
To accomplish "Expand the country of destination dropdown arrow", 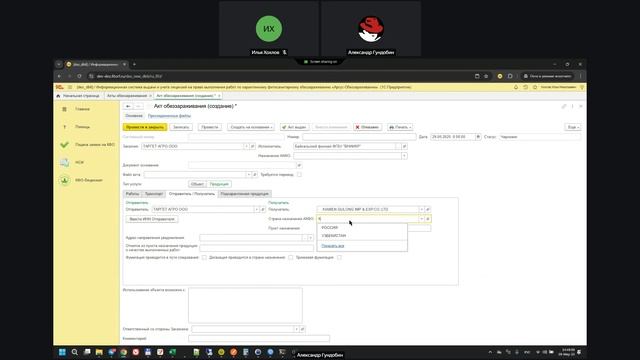I will pos(422,219).
